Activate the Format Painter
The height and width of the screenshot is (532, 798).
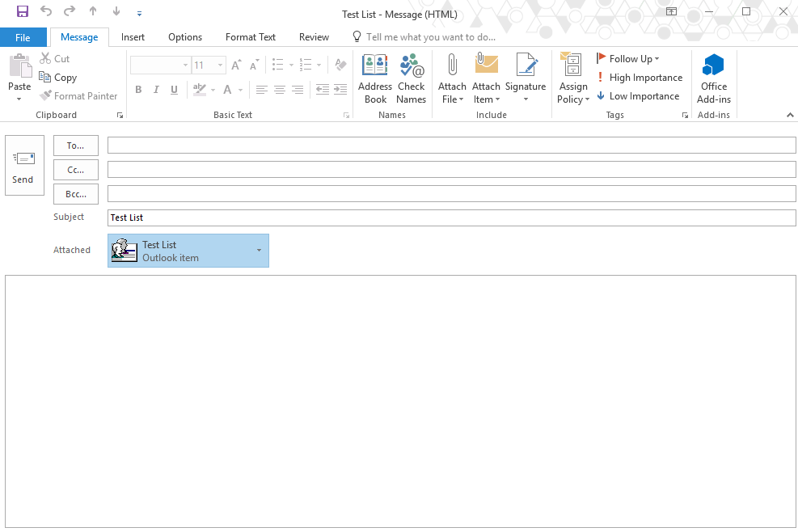coord(78,95)
